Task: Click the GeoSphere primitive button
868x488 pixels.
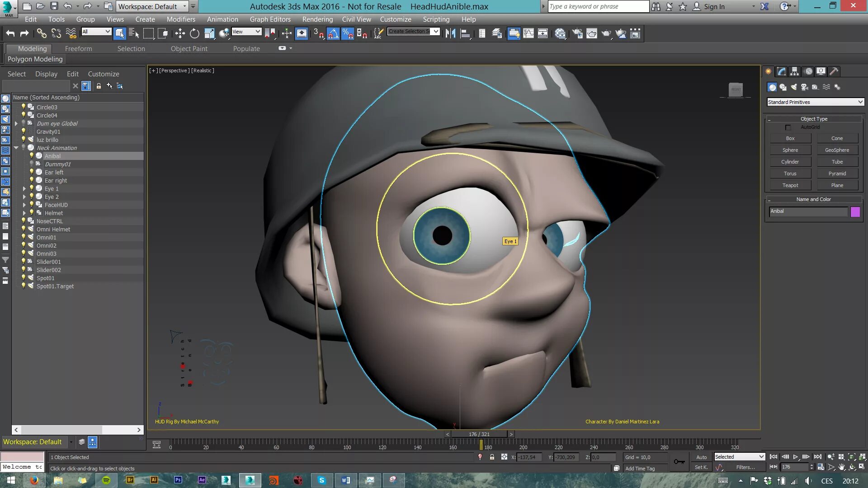Action: [837, 150]
